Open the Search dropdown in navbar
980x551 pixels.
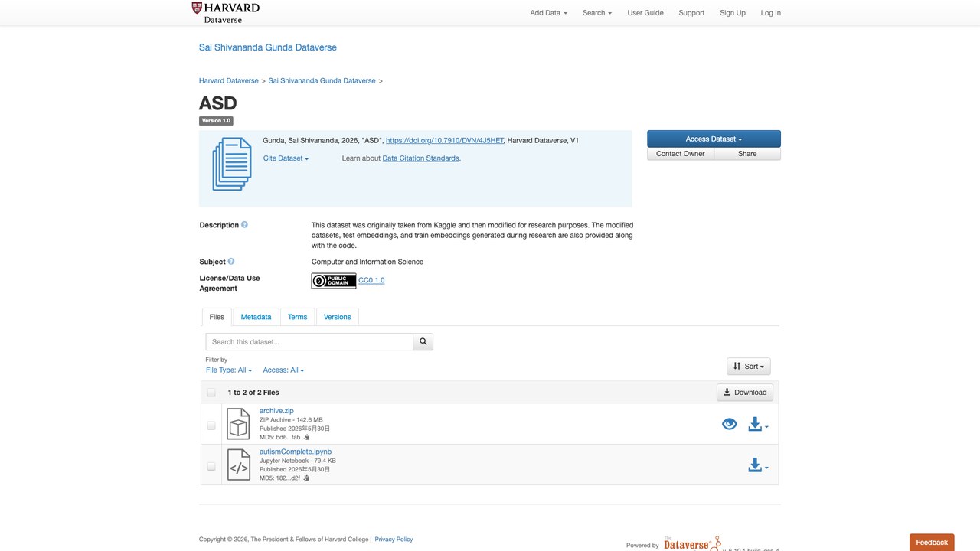(597, 13)
